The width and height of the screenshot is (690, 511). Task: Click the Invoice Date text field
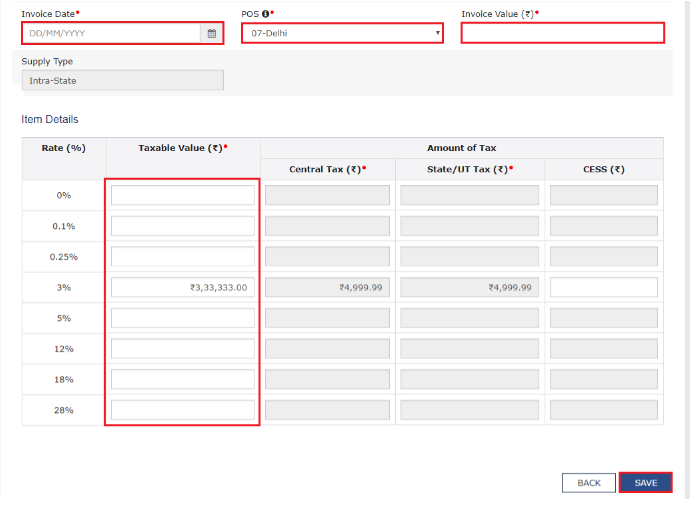pos(111,33)
